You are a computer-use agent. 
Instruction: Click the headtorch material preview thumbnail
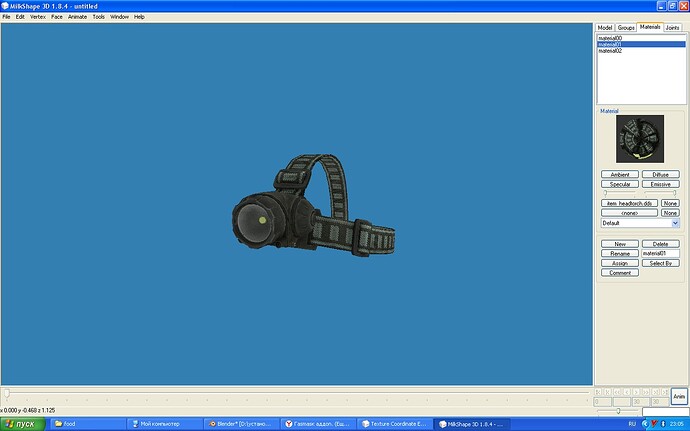pos(640,140)
